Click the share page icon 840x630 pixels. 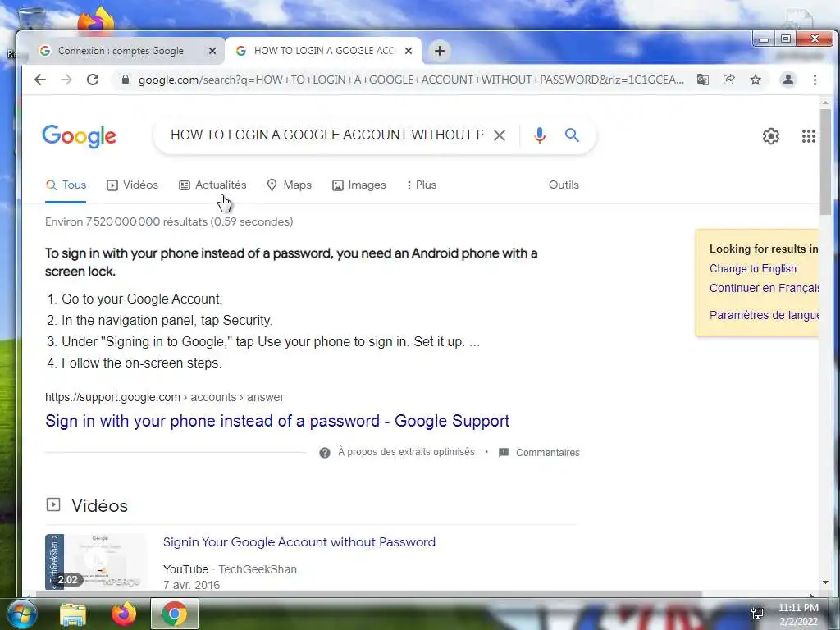coord(728,80)
